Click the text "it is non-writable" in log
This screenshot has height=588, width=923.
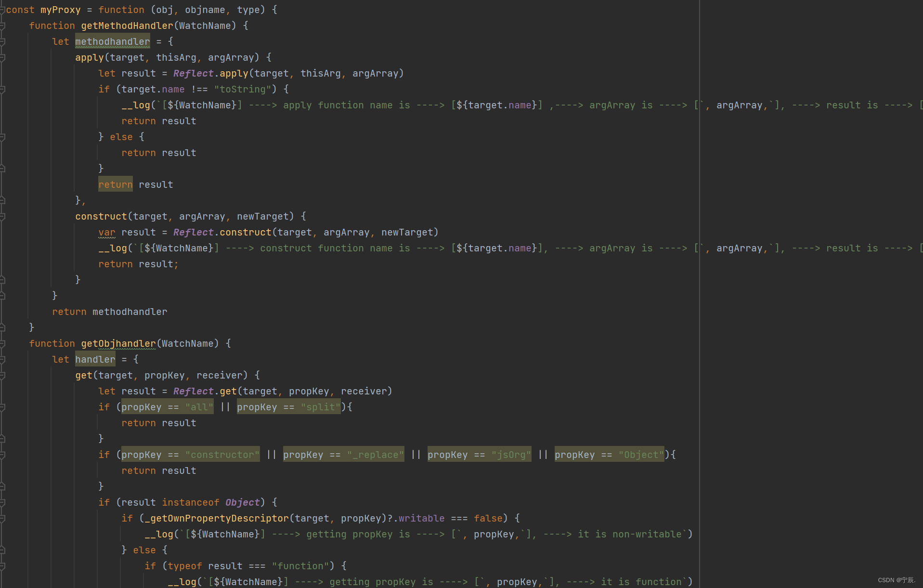[x=630, y=534]
